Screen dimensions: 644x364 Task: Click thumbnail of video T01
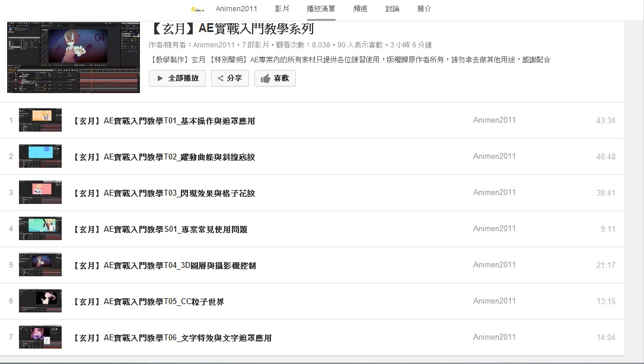(40, 120)
